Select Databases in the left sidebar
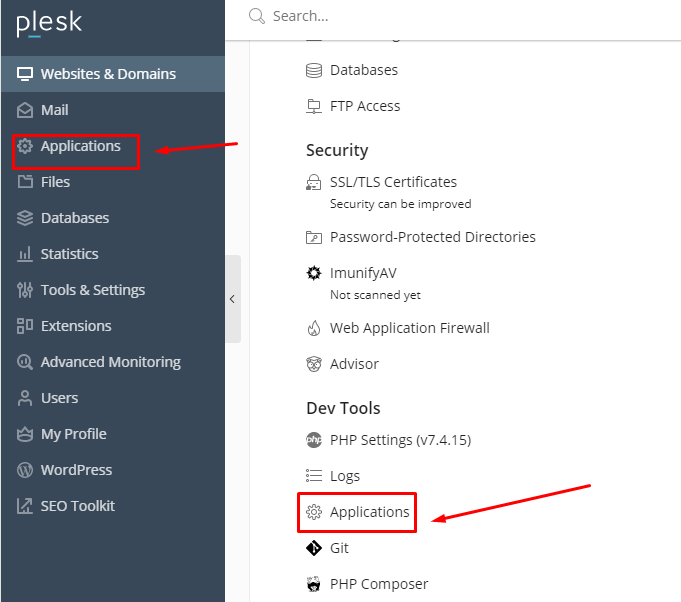Viewport: 681px width, 602px height. tap(113, 218)
